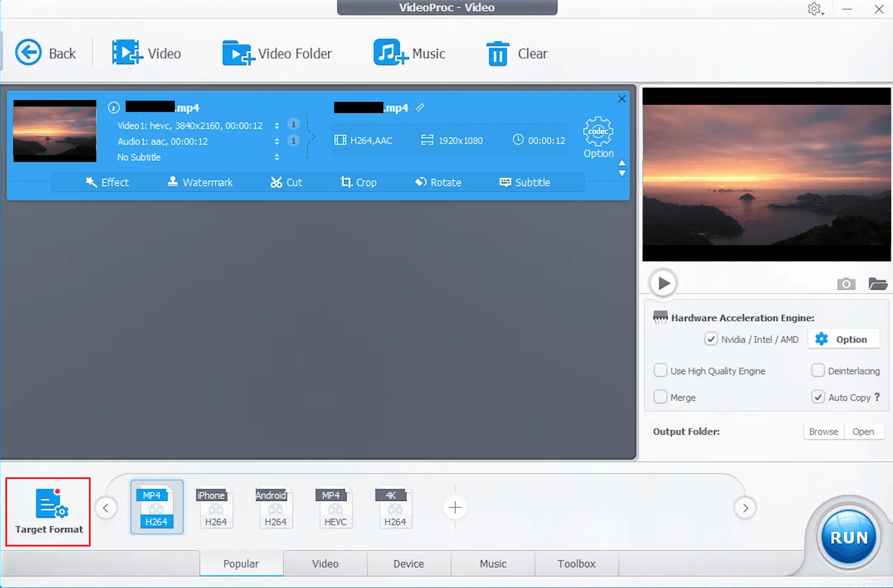
Task: Open the Rotate tool
Action: (x=438, y=182)
